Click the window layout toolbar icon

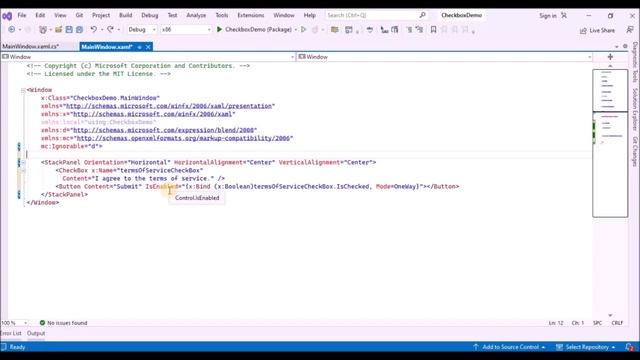coord(349,30)
